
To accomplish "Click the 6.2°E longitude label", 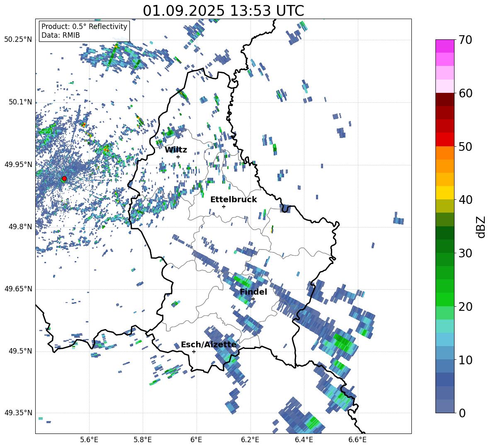I will click(x=250, y=440).
